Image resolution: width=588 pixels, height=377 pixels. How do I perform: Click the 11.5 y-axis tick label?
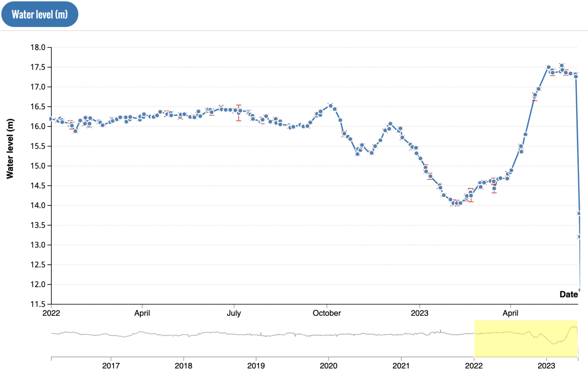click(38, 304)
